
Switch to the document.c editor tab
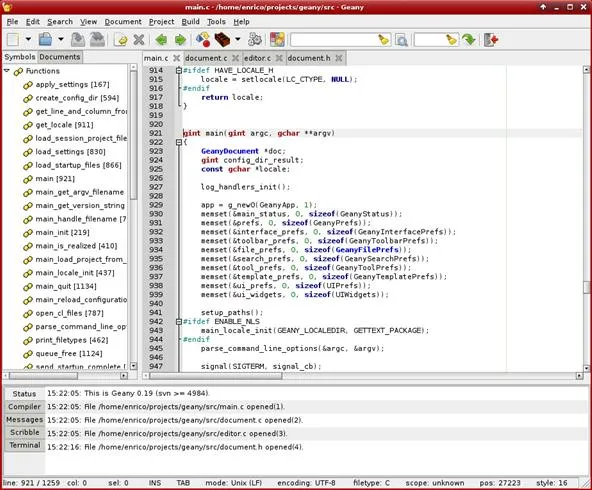[206, 58]
